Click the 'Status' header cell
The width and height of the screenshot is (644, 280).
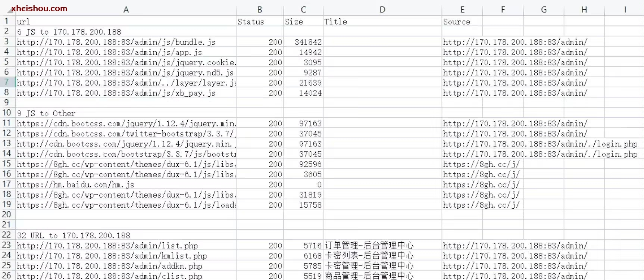pyautogui.click(x=260, y=21)
